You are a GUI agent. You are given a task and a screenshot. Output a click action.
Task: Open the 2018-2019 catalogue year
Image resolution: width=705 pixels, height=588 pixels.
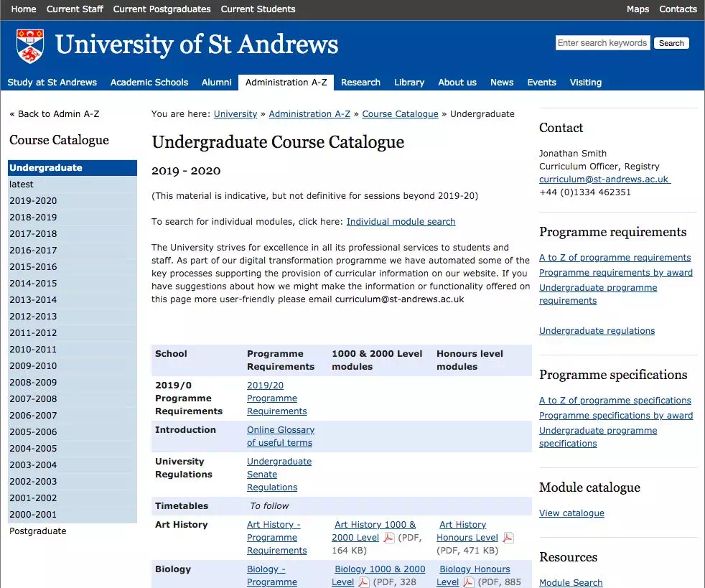(x=73, y=217)
